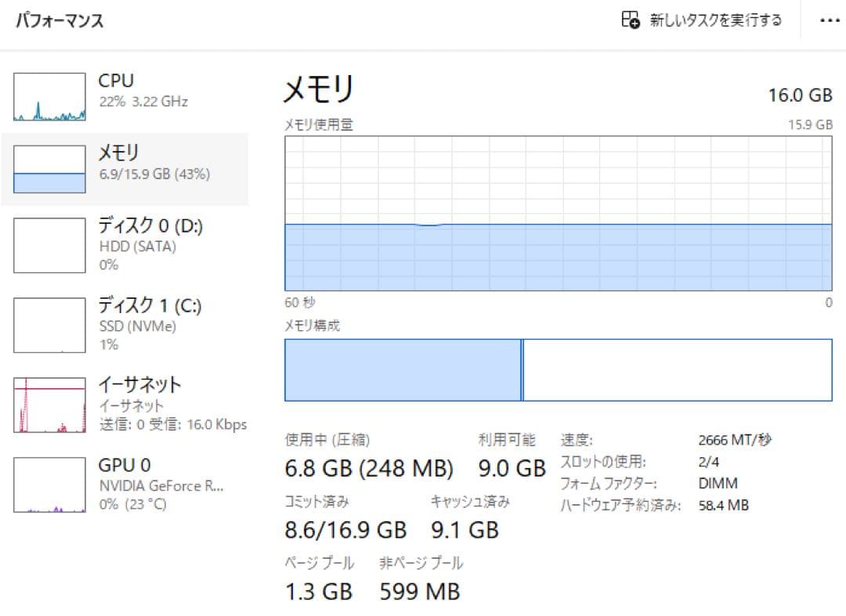
Task: Click the in-use portion of memory composition bar
Action: pyautogui.click(x=403, y=369)
